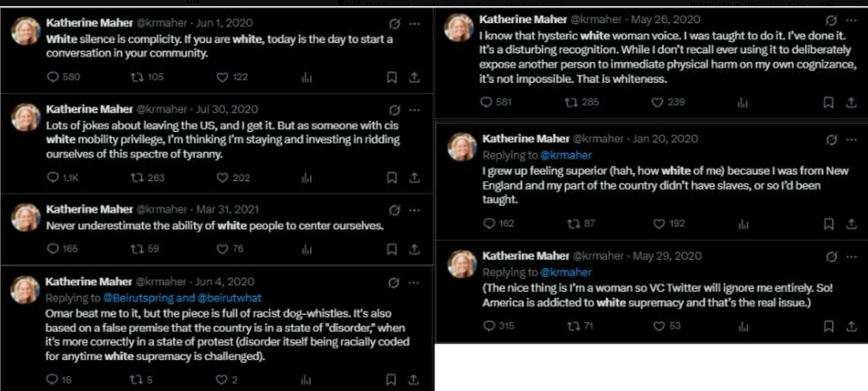Bookmark the Mar 31, 2021 tweet
The height and width of the screenshot is (391, 868).
coord(393,249)
